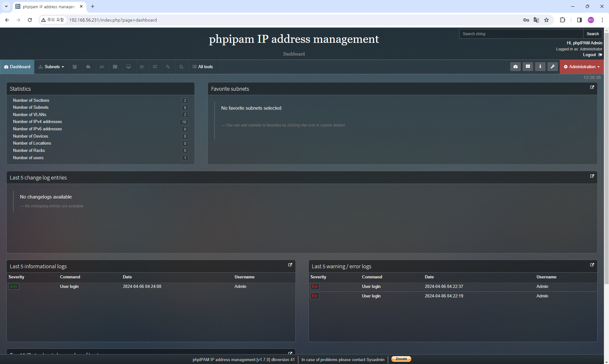Click the Statistics widget title
The height and width of the screenshot is (364, 609).
(20, 89)
